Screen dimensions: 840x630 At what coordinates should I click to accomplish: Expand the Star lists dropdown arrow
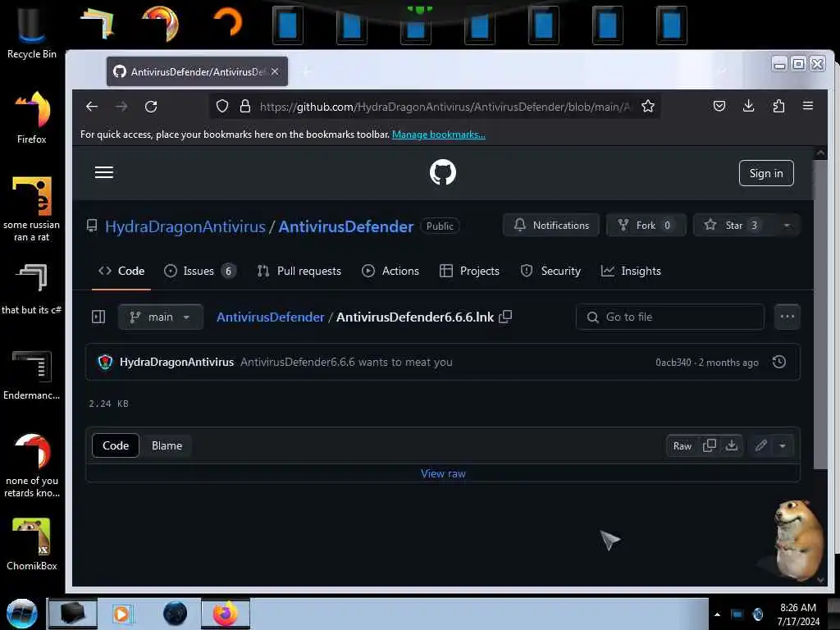[787, 225]
